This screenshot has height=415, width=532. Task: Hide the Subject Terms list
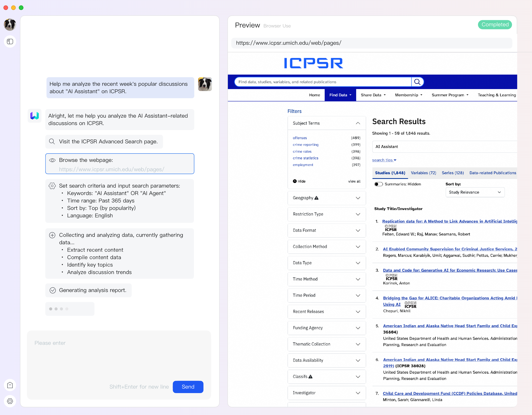pyautogui.click(x=299, y=181)
